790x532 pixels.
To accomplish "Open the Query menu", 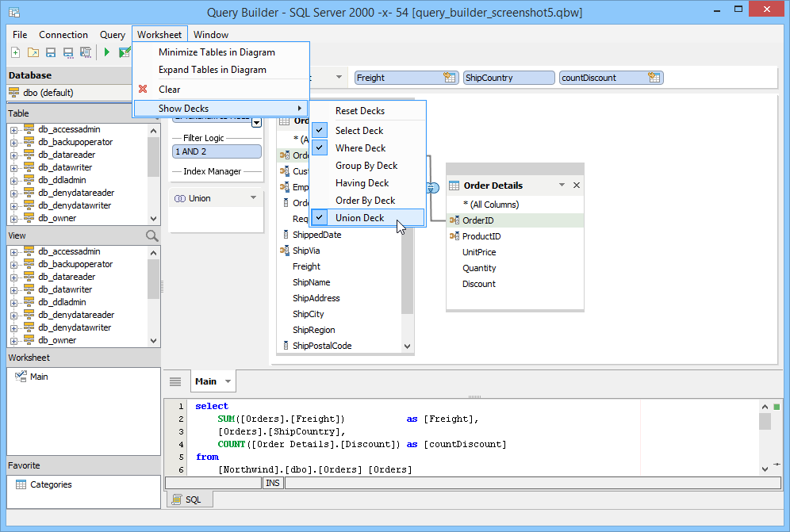I will tap(113, 35).
